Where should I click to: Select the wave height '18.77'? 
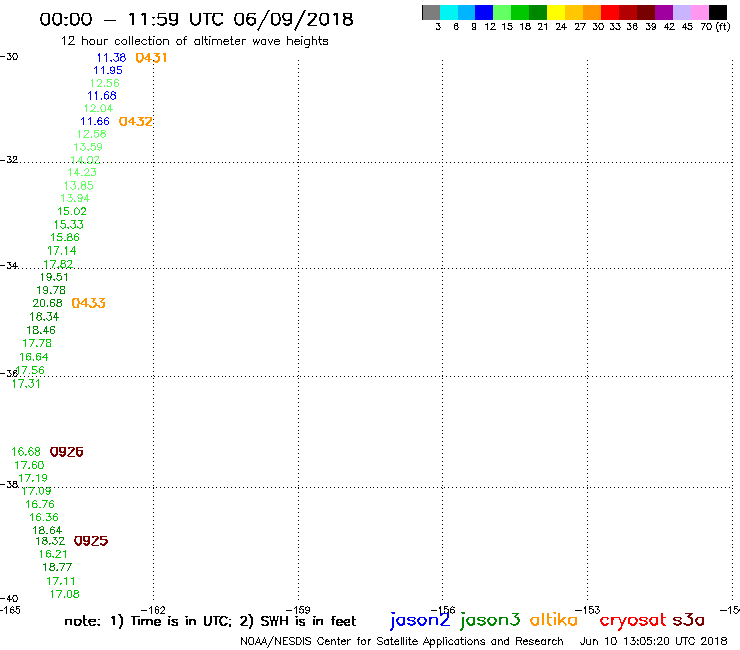(x=57, y=567)
